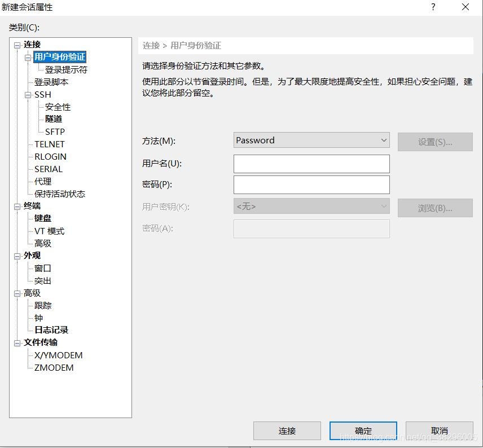Collapse the 终端 tree branch
This screenshot has height=448, width=483.
(x=17, y=205)
